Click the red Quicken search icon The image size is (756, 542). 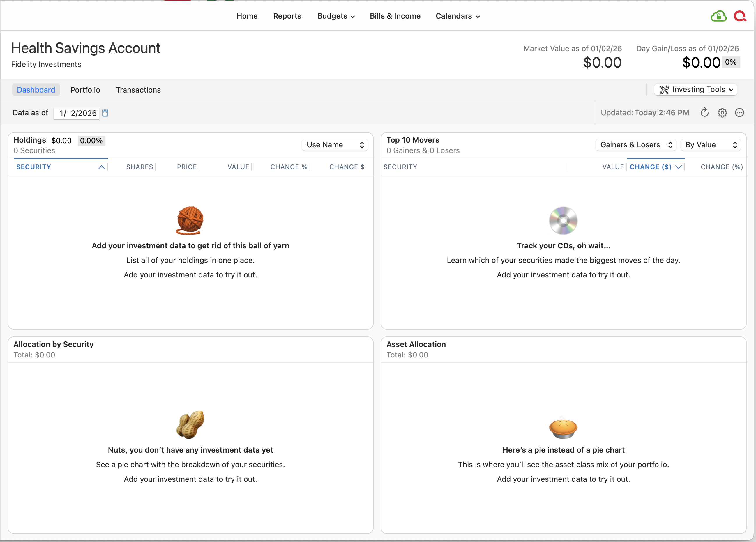point(740,16)
